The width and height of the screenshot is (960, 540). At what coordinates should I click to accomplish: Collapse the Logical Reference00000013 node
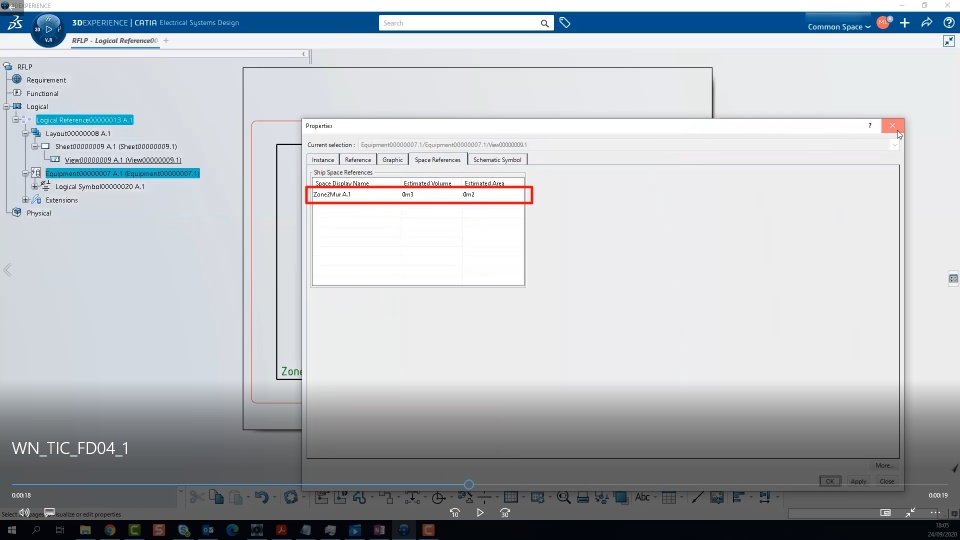[x=17, y=120]
